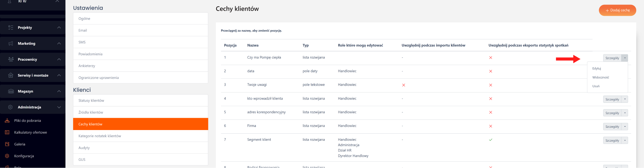Click the Pliki do pobrania download icon
This screenshot has width=644, height=168.
pos(7,121)
